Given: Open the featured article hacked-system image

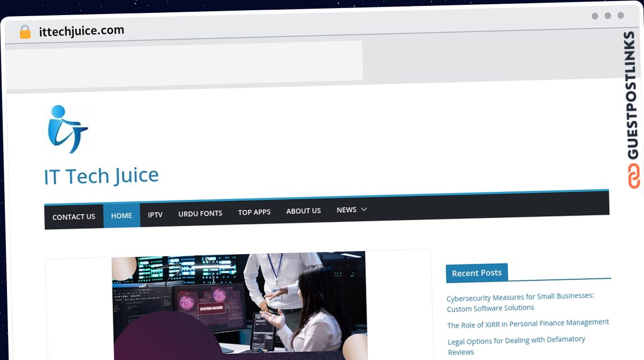Looking at the screenshot, I should [x=239, y=305].
